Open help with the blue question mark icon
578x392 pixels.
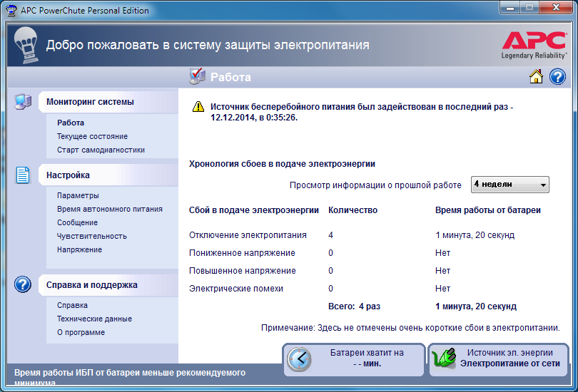(557, 76)
